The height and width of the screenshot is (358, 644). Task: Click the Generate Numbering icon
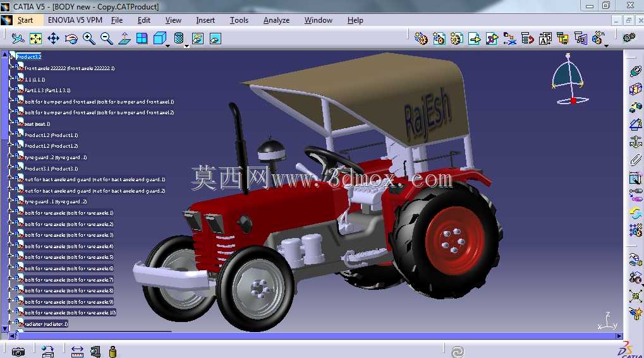coord(545,39)
